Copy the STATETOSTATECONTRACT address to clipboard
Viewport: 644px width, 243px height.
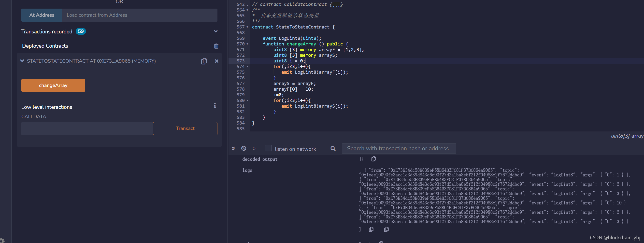[204, 61]
